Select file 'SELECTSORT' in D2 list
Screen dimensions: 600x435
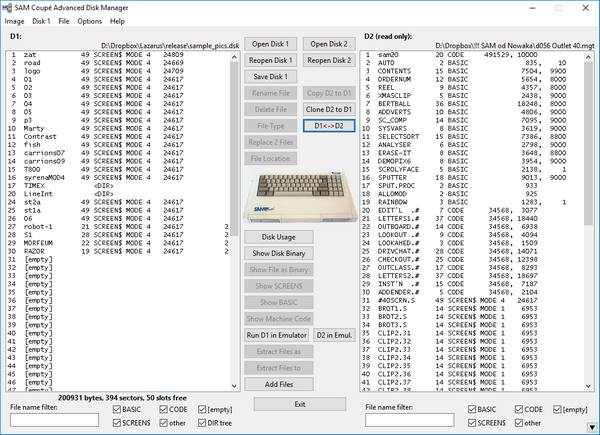coord(473,137)
